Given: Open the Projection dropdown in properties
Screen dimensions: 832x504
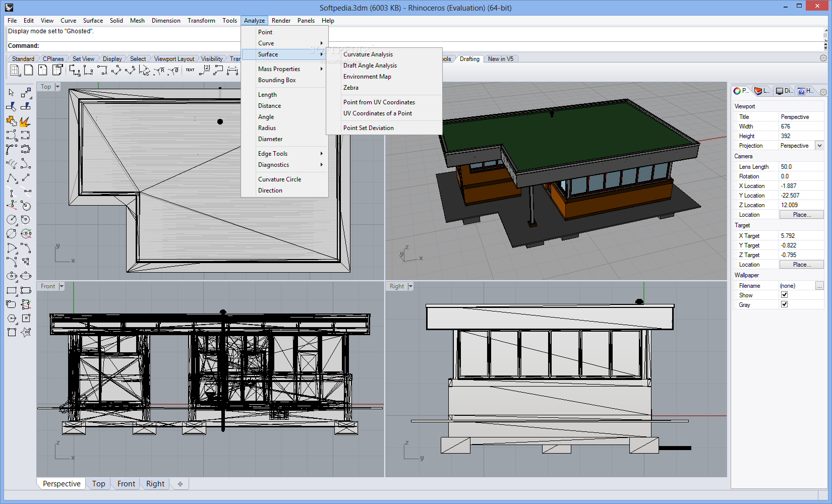Looking at the screenshot, I should coord(819,146).
